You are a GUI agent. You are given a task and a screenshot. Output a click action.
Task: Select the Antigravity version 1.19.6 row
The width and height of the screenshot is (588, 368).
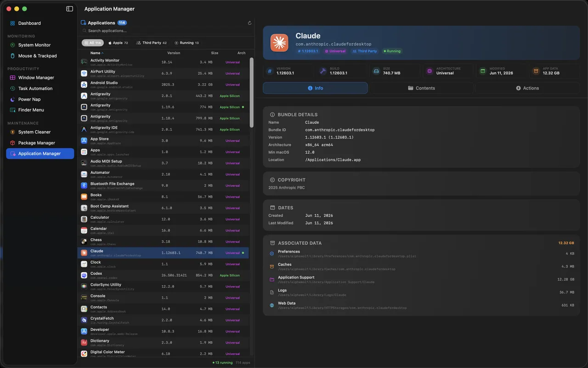(x=163, y=107)
